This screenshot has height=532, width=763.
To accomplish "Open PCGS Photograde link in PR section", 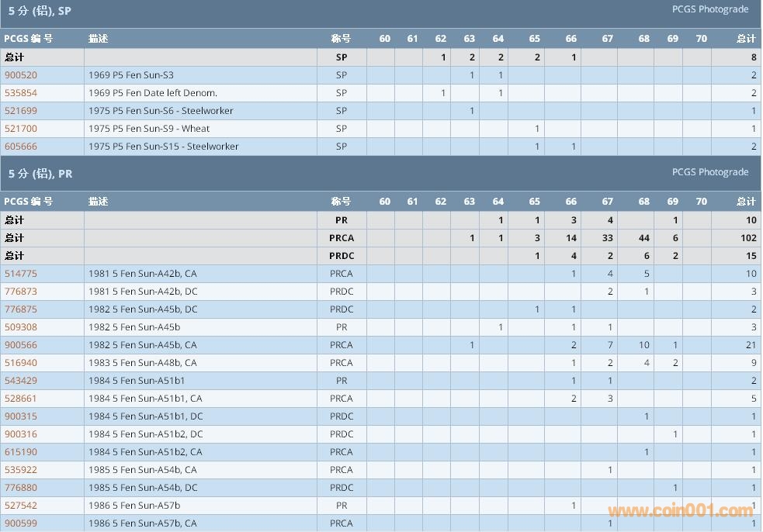I will [709, 172].
